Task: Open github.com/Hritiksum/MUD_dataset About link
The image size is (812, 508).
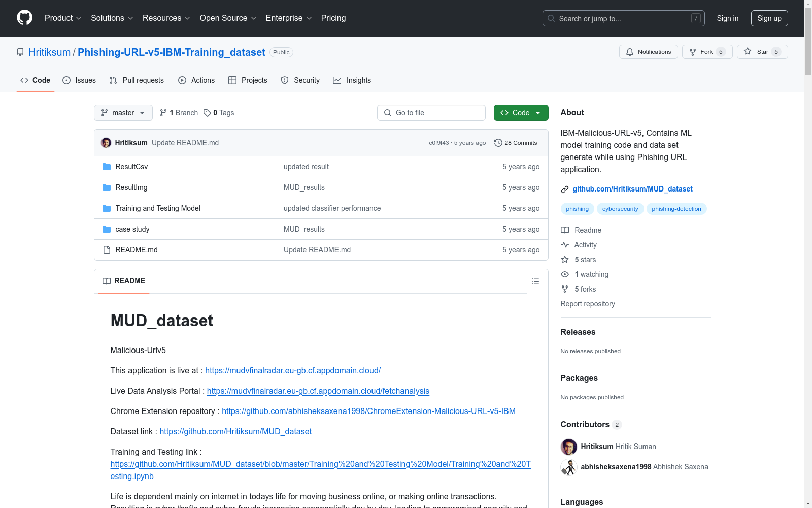Action: tap(632, 189)
